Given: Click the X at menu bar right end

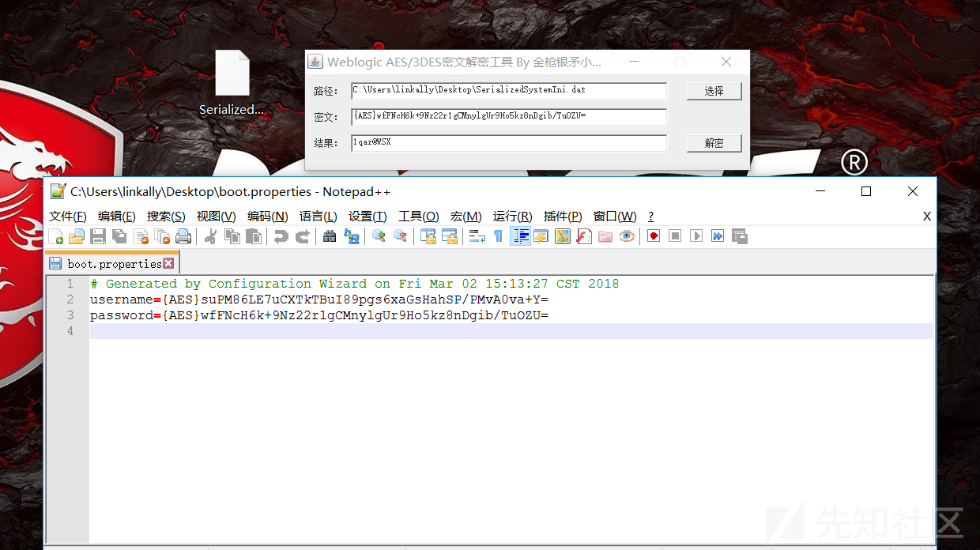Looking at the screenshot, I should tap(927, 217).
